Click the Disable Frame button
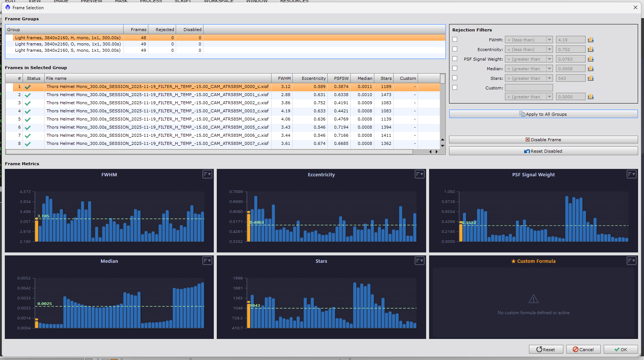Viewport: 644px width, 360px height. click(543, 140)
